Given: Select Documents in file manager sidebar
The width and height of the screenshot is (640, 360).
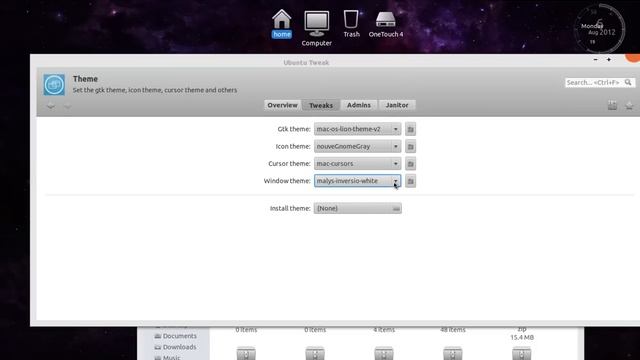Looking at the screenshot, I should click(x=176, y=336).
